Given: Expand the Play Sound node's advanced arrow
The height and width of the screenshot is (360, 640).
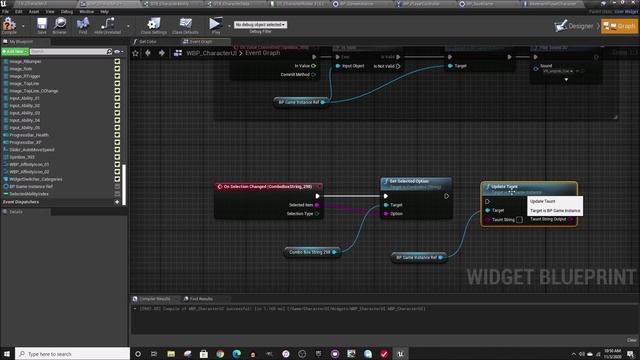Looking at the screenshot, I should click(566, 80).
